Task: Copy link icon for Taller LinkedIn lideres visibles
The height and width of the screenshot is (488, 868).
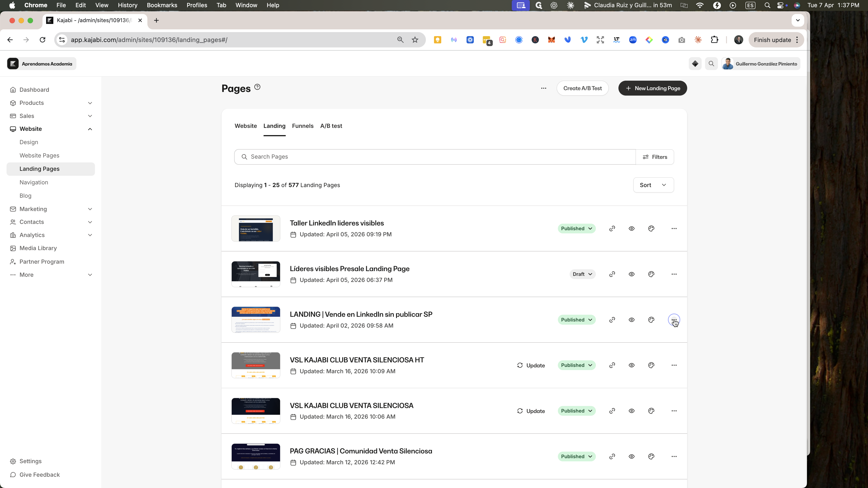Action: [x=612, y=229]
